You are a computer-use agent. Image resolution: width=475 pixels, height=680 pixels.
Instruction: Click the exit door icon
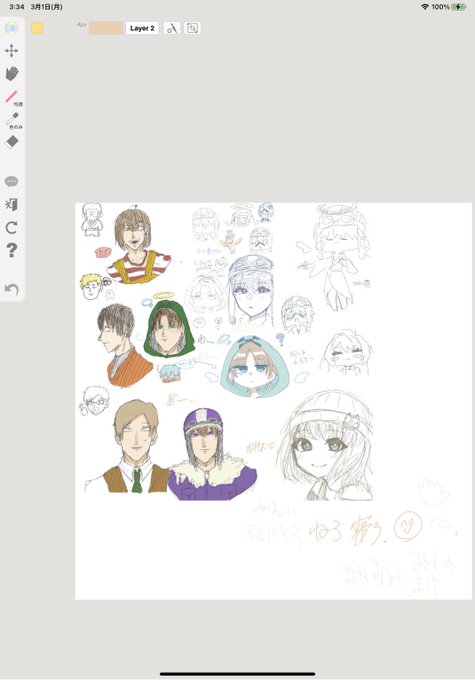(11, 205)
